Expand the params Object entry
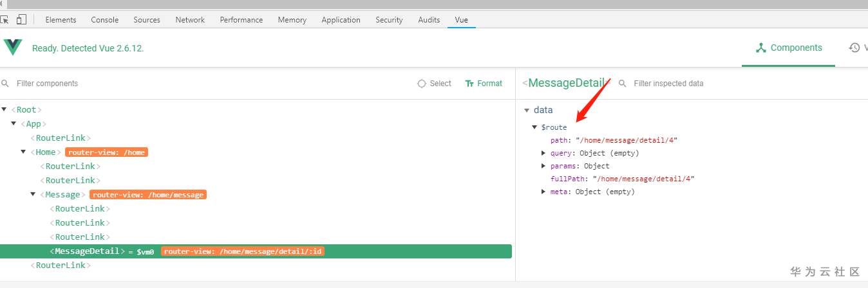This screenshot has height=288, width=868. [544, 166]
